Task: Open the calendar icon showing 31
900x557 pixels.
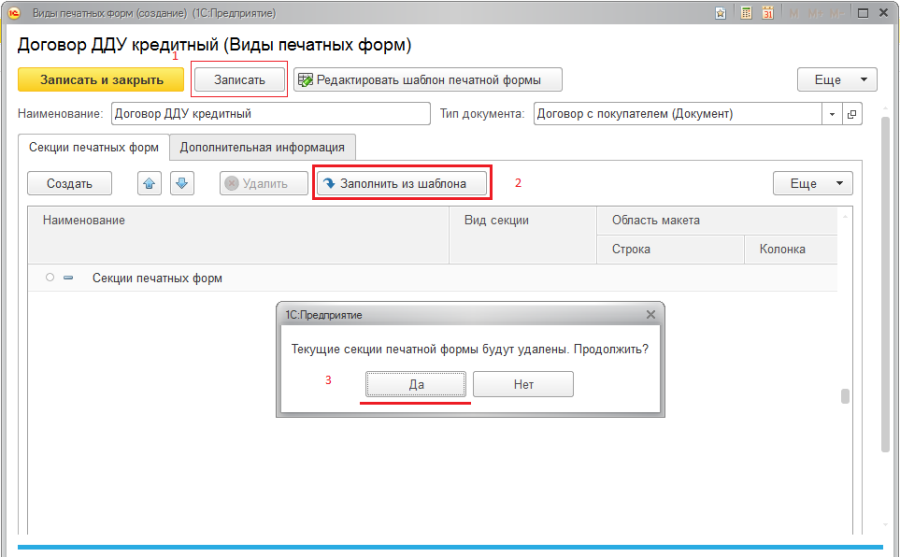Action: click(767, 13)
